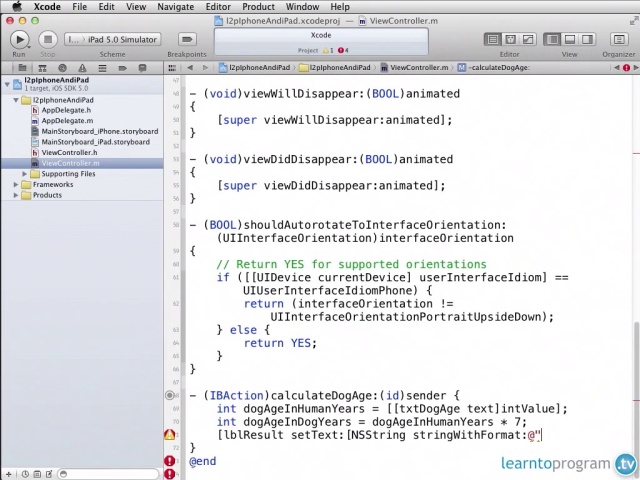This screenshot has width=640, height=480.
Task: Click the IBAction connection circle in gutter
Action: click(170, 395)
